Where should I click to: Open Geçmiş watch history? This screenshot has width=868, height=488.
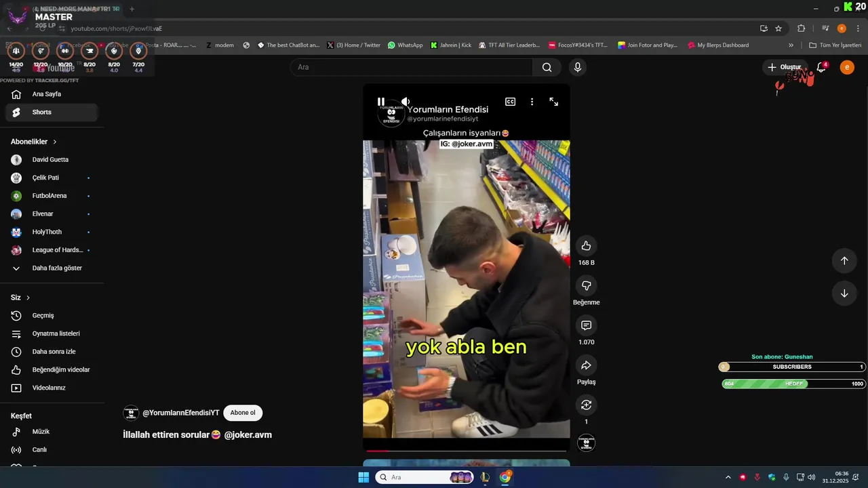pyautogui.click(x=52, y=316)
